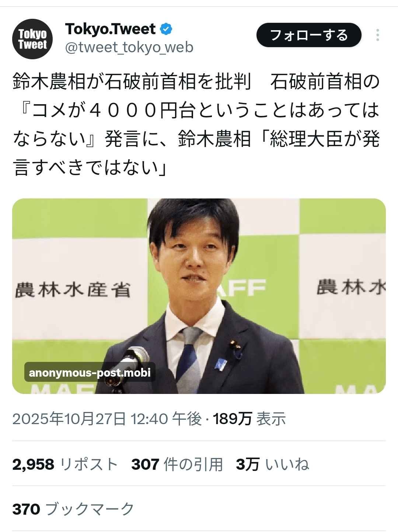
Task: Open the three-dot more options menu
Action: (x=378, y=35)
